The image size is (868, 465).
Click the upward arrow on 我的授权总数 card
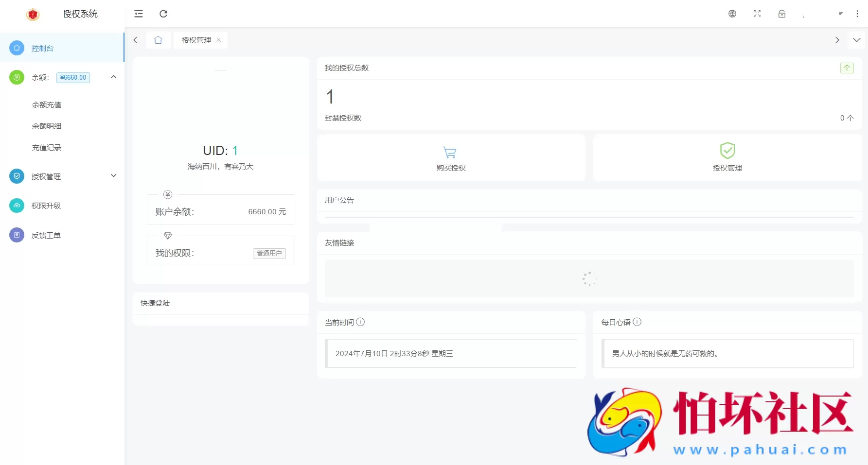click(x=847, y=68)
